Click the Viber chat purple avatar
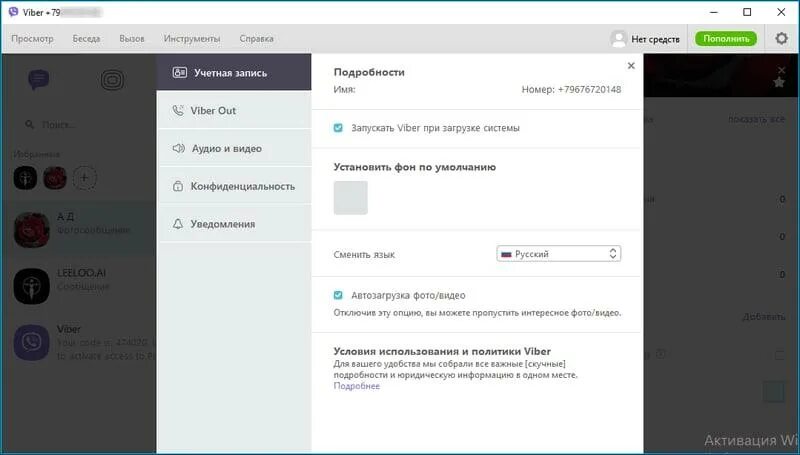 [x=32, y=342]
